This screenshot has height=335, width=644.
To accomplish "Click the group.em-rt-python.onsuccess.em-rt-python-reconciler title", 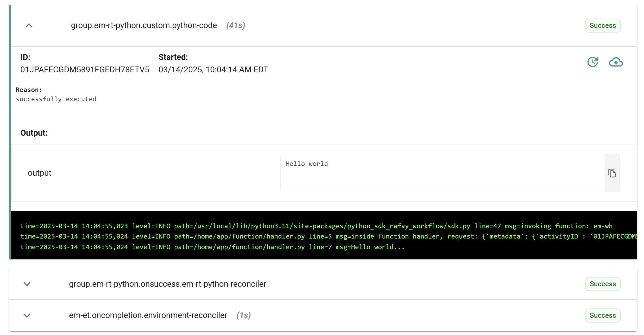I will tap(167, 284).
